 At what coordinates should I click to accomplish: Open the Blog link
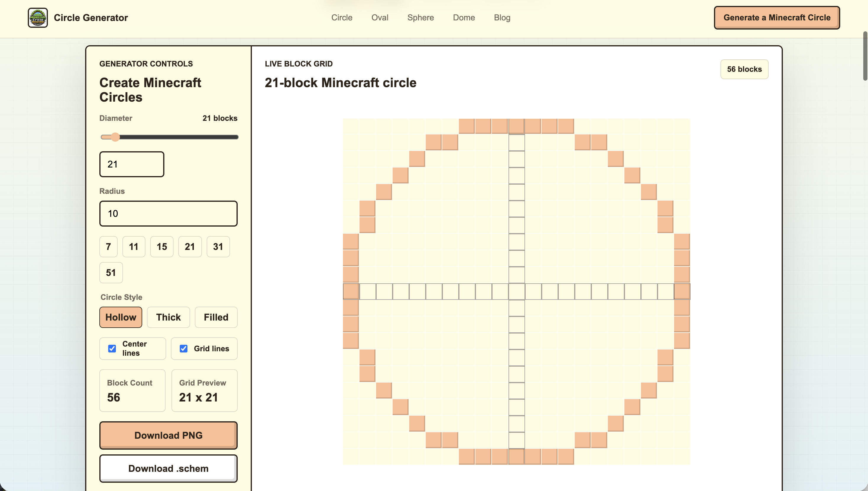(502, 17)
